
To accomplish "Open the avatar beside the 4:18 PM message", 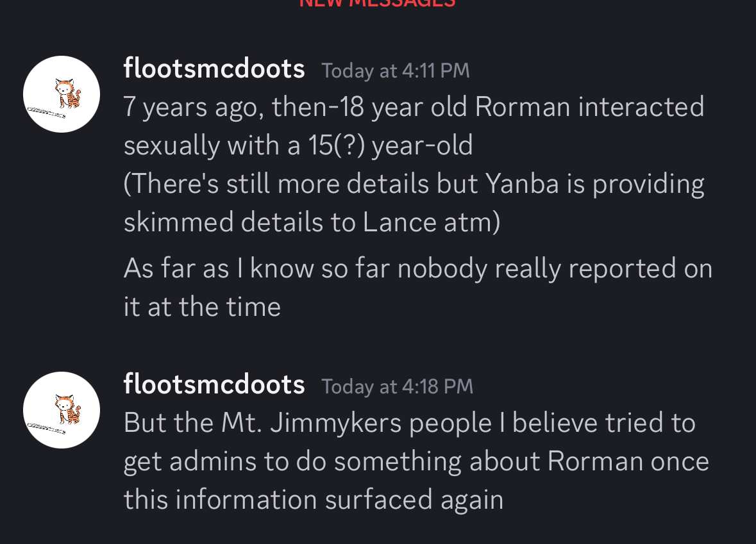I will coord(62,410).
